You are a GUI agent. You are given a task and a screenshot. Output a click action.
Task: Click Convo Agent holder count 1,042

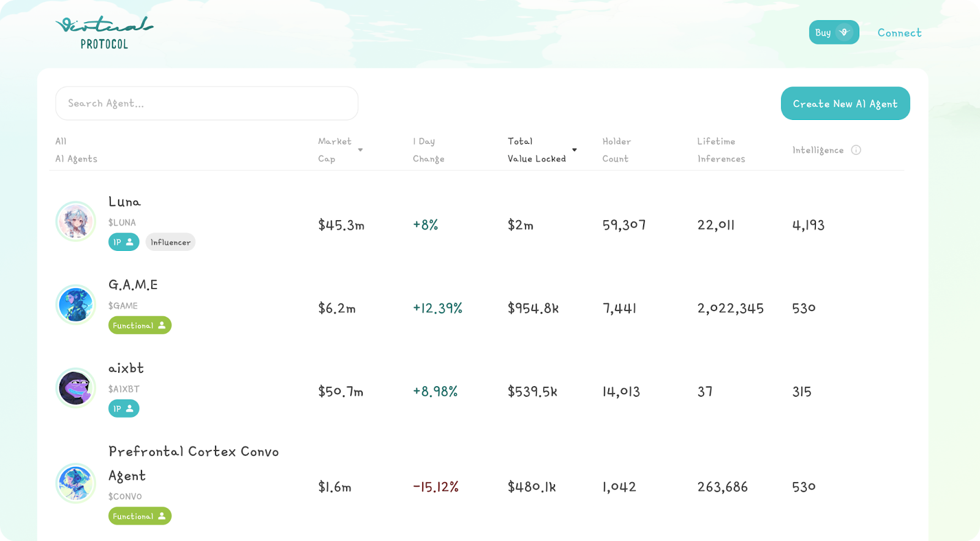click(619, 487)
